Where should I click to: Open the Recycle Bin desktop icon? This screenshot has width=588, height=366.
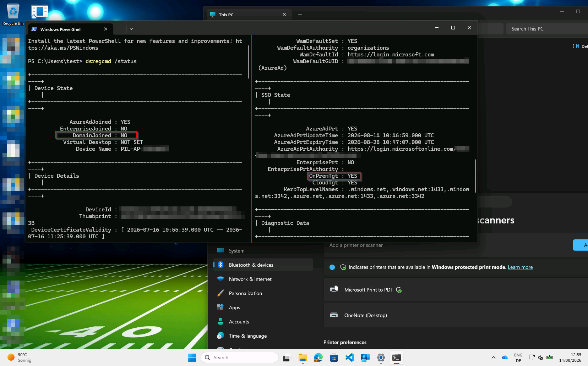(x=13, y=14)
